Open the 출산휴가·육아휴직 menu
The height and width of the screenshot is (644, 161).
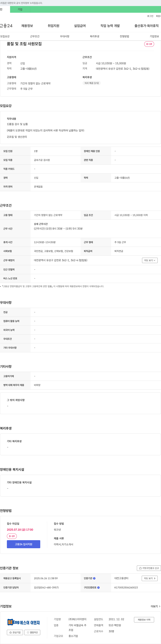[x=146, y=26]
